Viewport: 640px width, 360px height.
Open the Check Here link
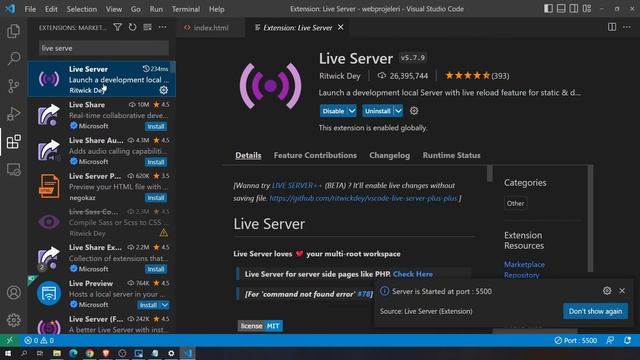point(413,274)
